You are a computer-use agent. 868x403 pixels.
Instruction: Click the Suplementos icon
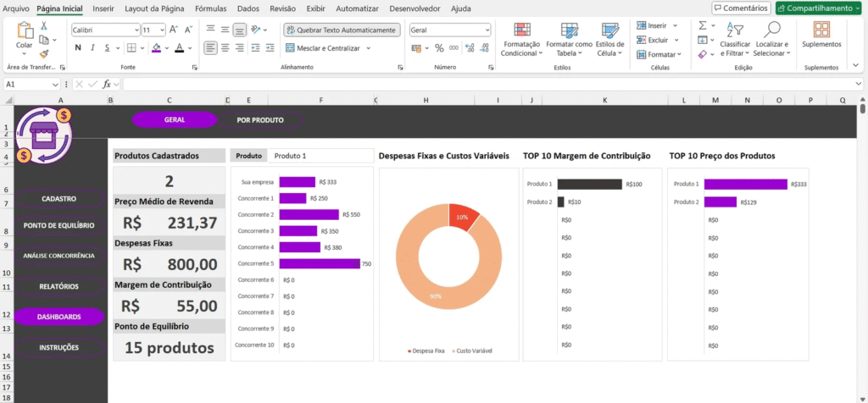(821, 30)
